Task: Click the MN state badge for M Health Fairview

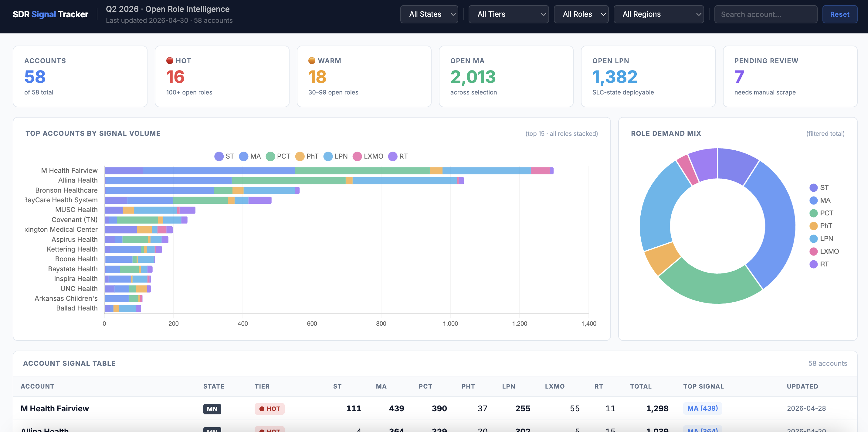Action: (x=212, y=409)
